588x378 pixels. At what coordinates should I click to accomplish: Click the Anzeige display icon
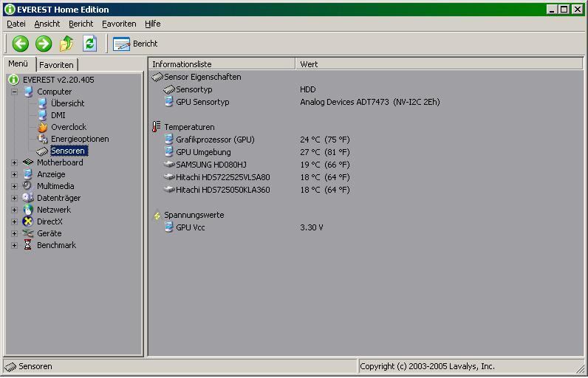point(28,174)
